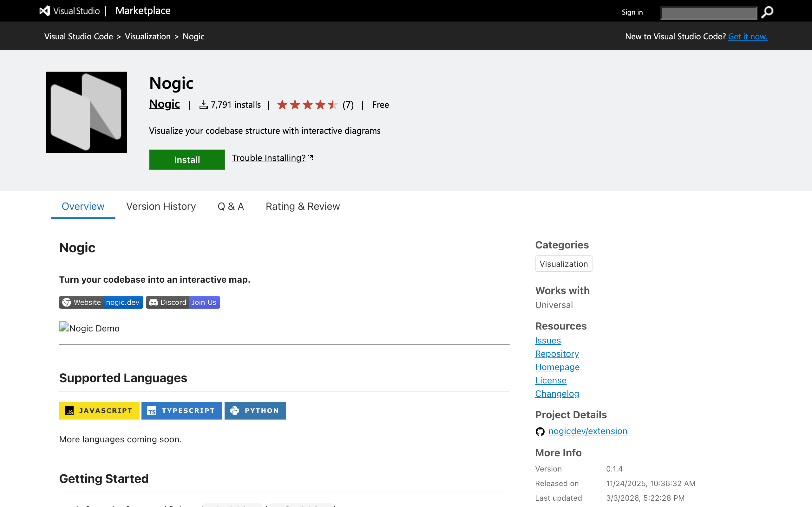Image resolution: width=812 pixels, height=507 pixels.
Task: Switch to the Version History tab
Action: (x=161, y=206)
